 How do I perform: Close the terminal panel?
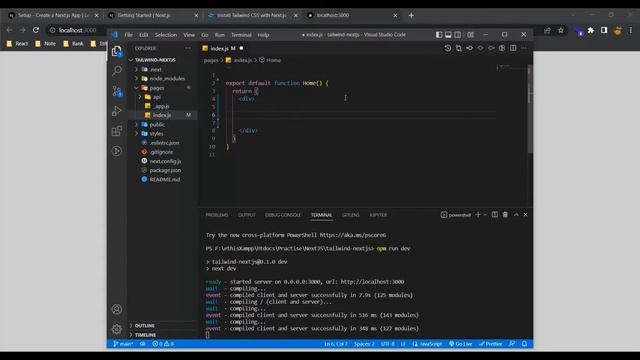pyautogui.click(x=526, y=215)
